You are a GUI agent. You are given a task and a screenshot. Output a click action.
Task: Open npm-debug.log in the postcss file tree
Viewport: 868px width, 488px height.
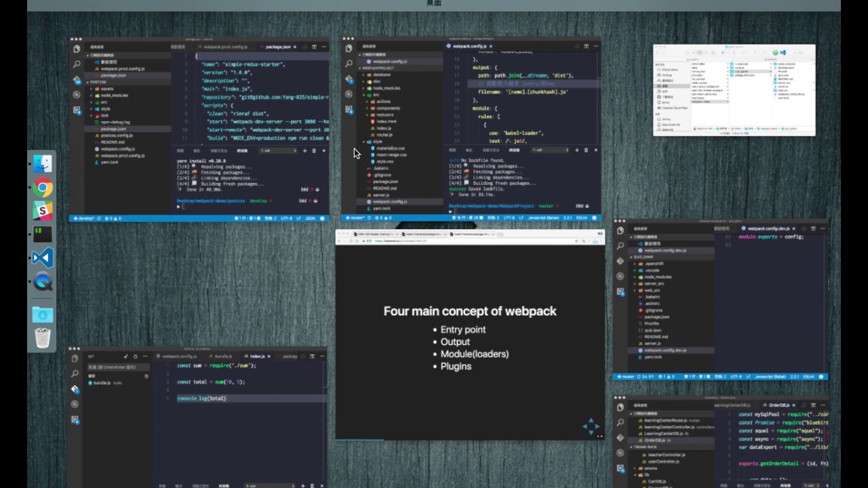coord(115,123)
